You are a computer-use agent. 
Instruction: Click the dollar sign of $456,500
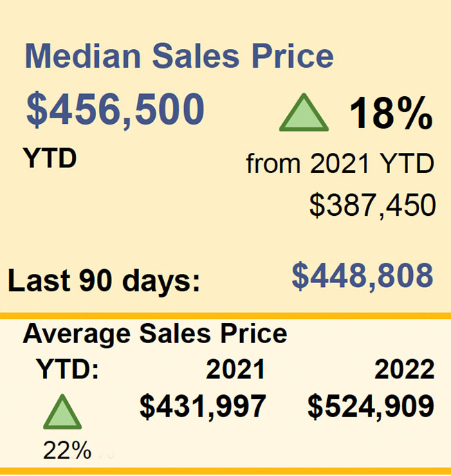point(37,109)
